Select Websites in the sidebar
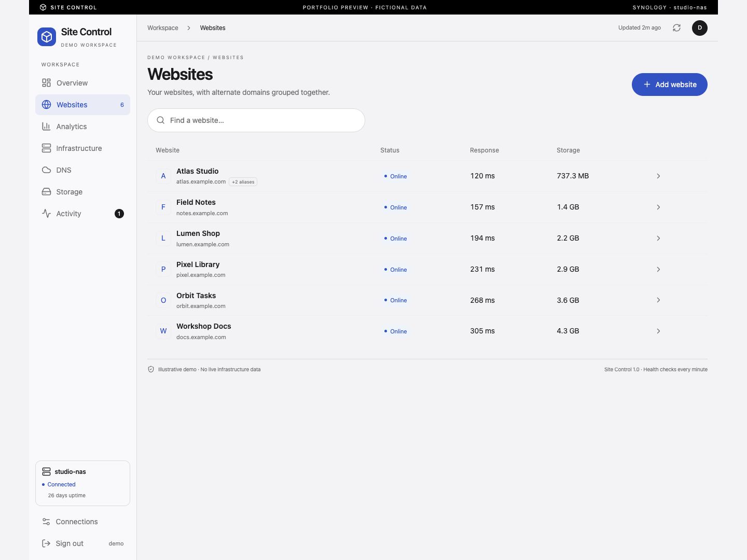 tap(82, 105)
